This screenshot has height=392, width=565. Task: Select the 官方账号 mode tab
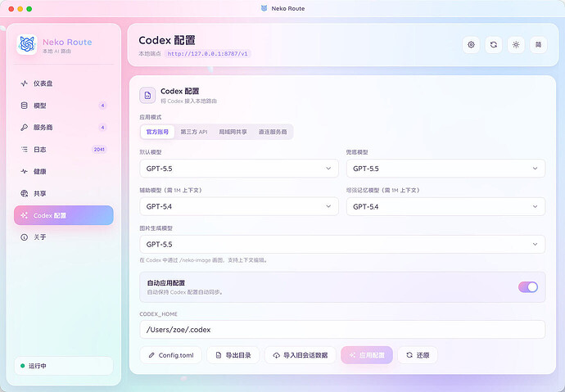click(157, 132)
